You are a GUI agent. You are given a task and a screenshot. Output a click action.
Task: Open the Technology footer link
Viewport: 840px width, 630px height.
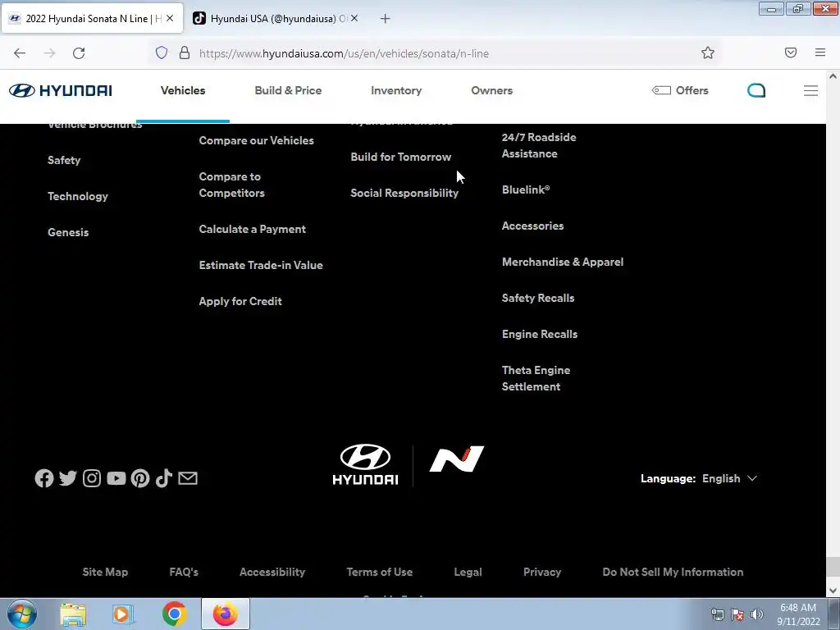78,196
